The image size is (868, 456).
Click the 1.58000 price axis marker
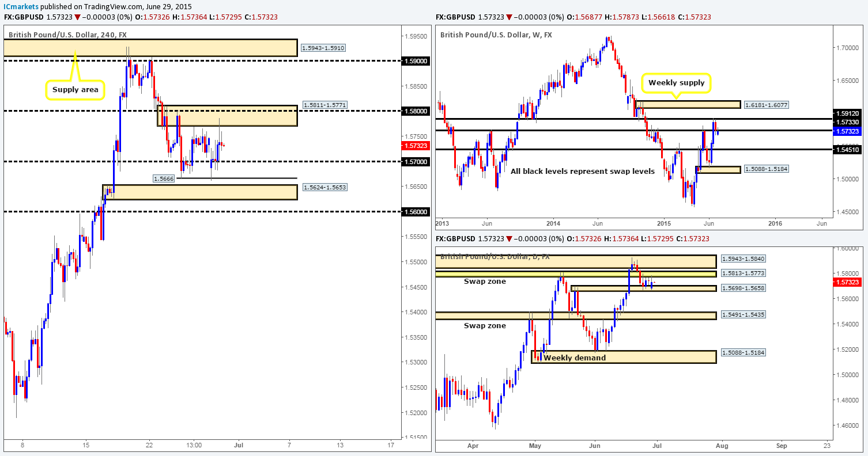pyautogui.click(x=417, y=111)
